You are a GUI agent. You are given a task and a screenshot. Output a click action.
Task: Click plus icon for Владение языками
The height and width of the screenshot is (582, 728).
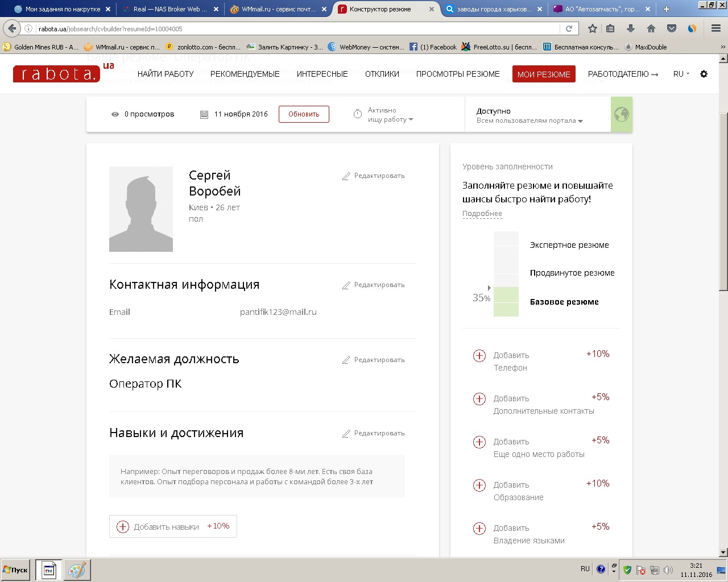[x=479, y=529]
